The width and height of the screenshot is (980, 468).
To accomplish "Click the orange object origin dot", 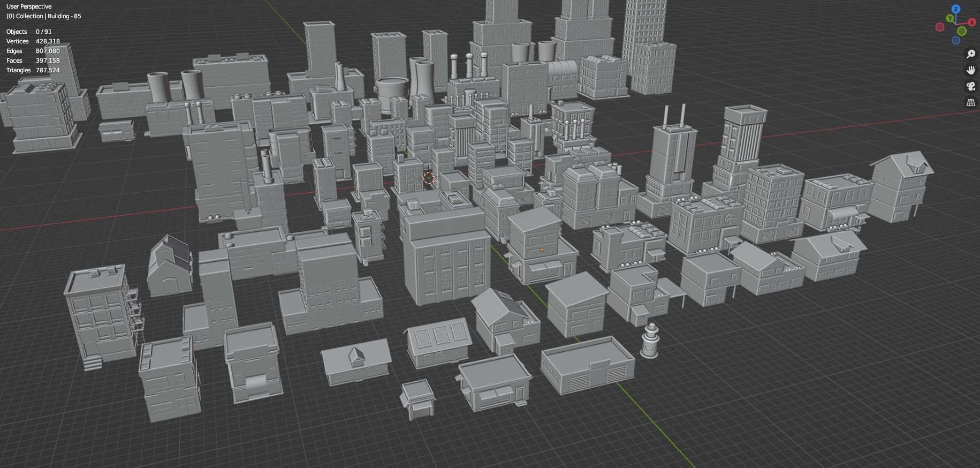I will [542, 250].
